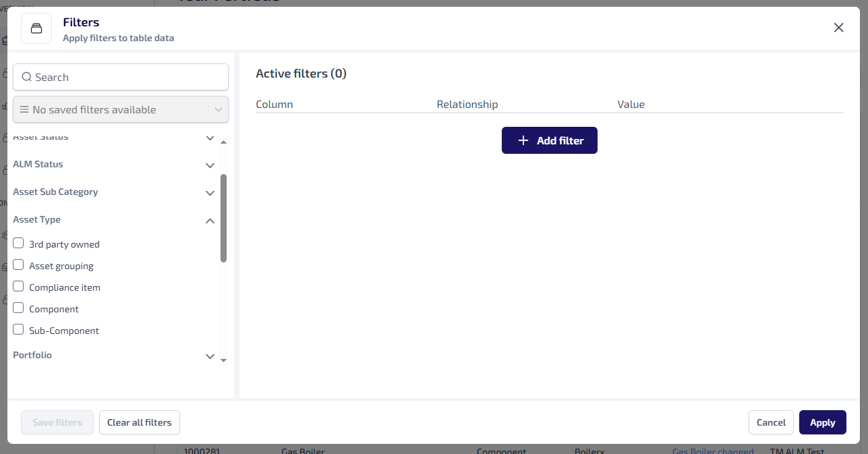Toggle the Sub-Component checkbox

click(x=18, y=330)
